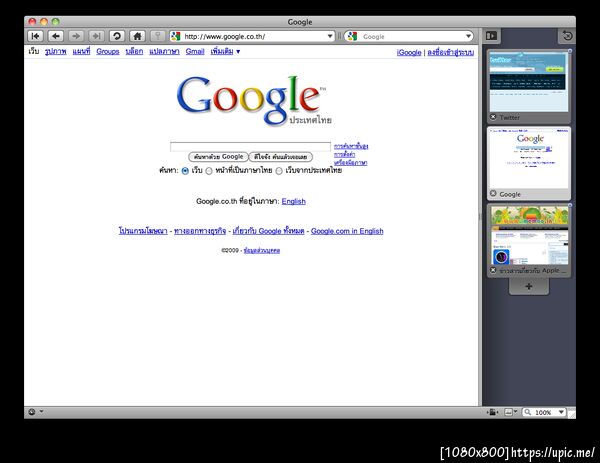
Task: Open the privacy link beside ©2009
Action: [x=262, y=251]
